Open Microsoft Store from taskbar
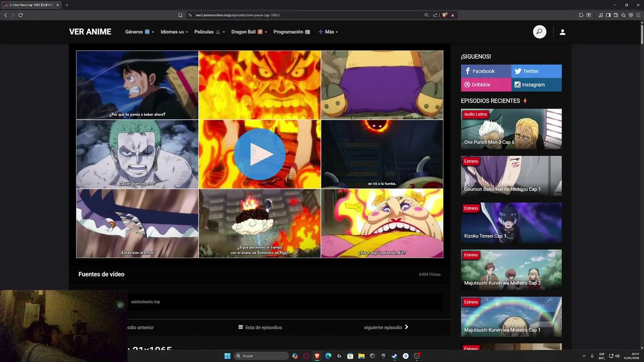Viewport: 644px width, 362px height. click(350, 356)
